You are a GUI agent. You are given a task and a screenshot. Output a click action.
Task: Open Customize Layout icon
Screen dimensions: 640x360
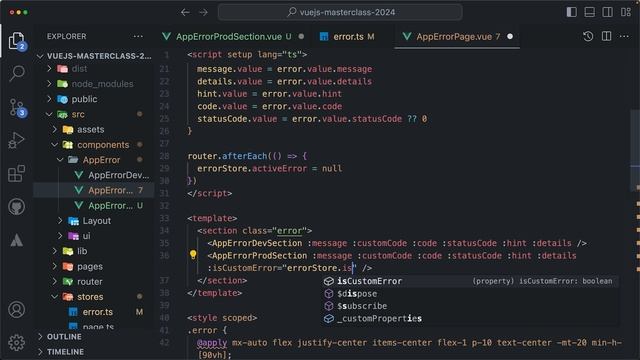click(x=626, y=12)
